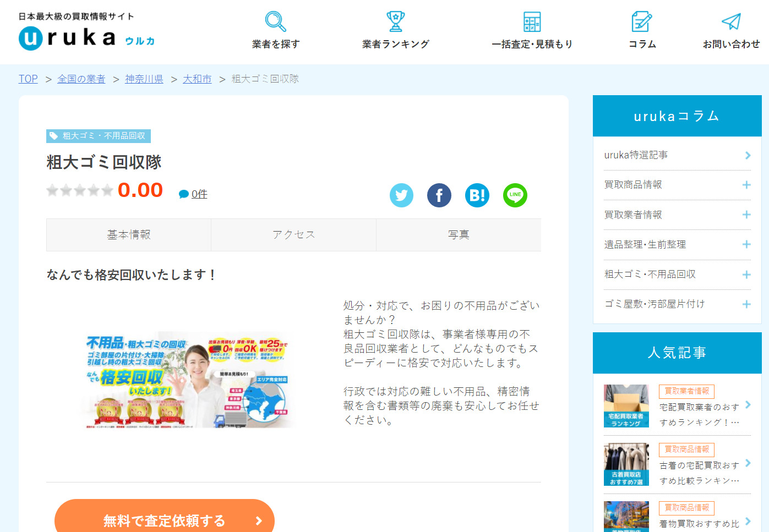Bookmark with Hatena B! icon
The width and height of the screenshot is (769, 532).
click(477, 195)
